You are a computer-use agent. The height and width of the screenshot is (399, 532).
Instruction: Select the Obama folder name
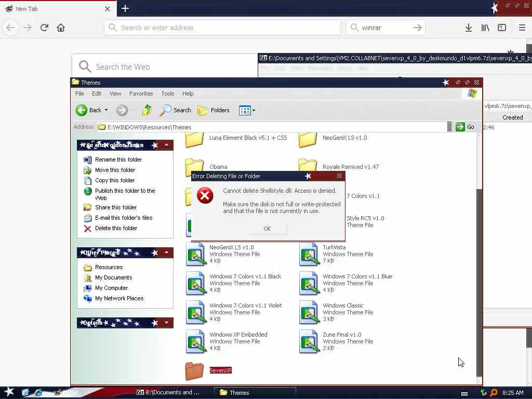(218, 167)
